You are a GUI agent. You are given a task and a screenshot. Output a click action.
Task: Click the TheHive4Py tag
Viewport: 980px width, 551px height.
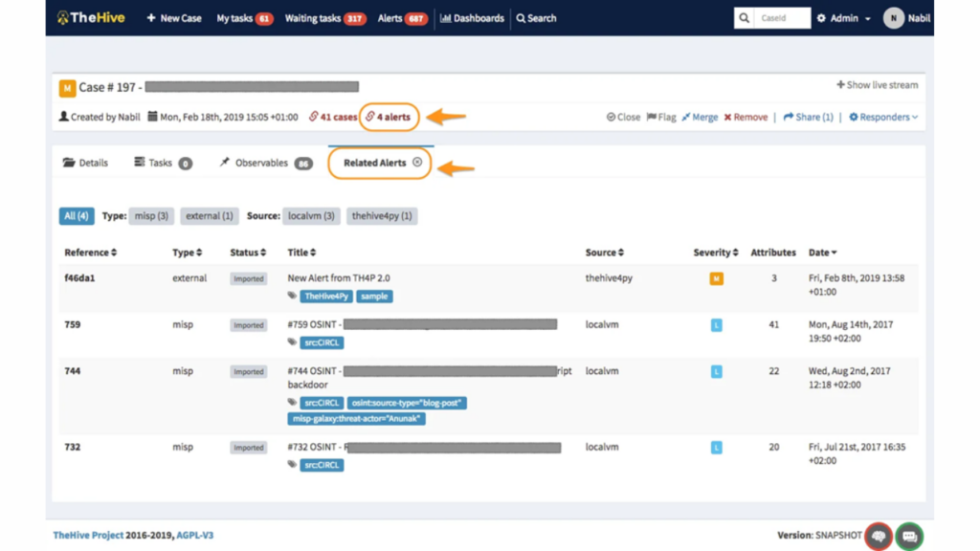[326, 297]
